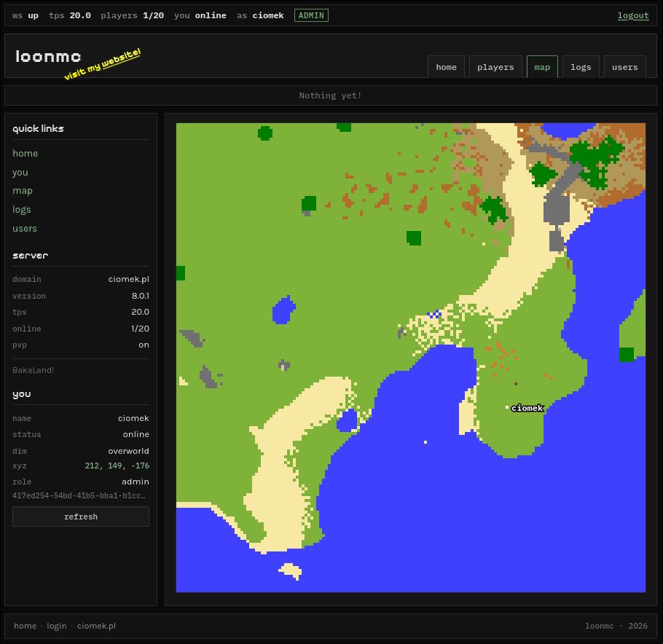Select the dim value 'overworld'
This screenshot has height=644, width=663.
pyautogui.click(x=128, y=451)
